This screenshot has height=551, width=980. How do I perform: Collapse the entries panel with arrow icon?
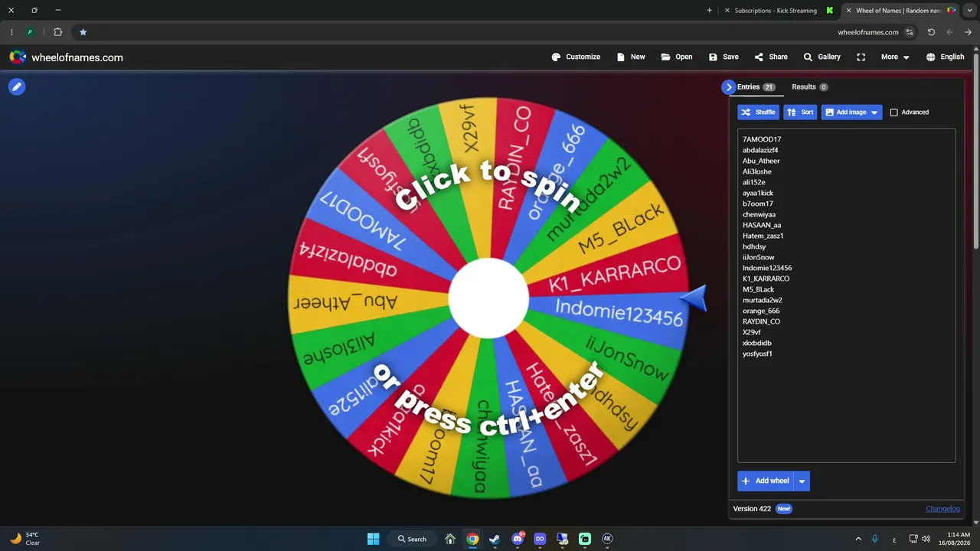click(x=729, y=87)
